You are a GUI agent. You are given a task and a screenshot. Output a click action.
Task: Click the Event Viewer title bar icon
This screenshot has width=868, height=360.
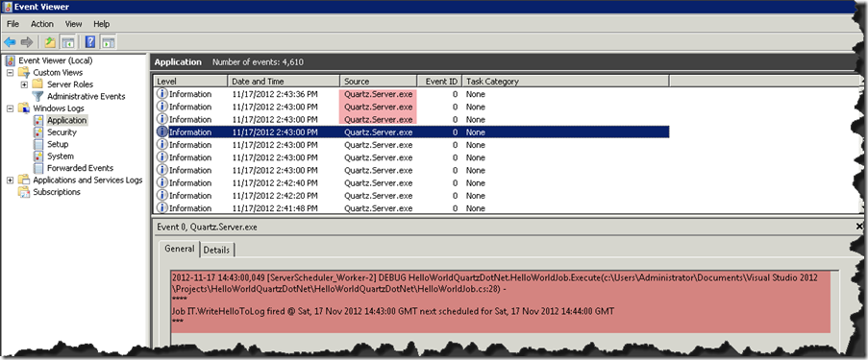coord(7,7)
